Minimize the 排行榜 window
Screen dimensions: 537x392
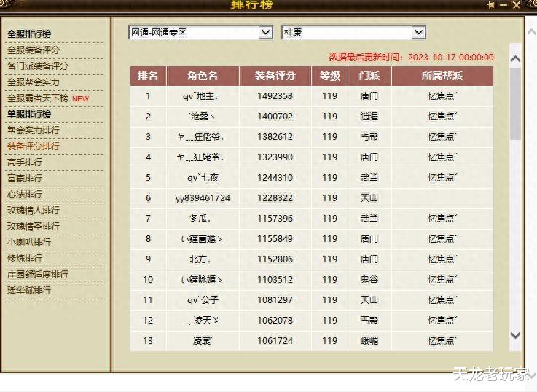pyautogui.click(x=503, y=5)
